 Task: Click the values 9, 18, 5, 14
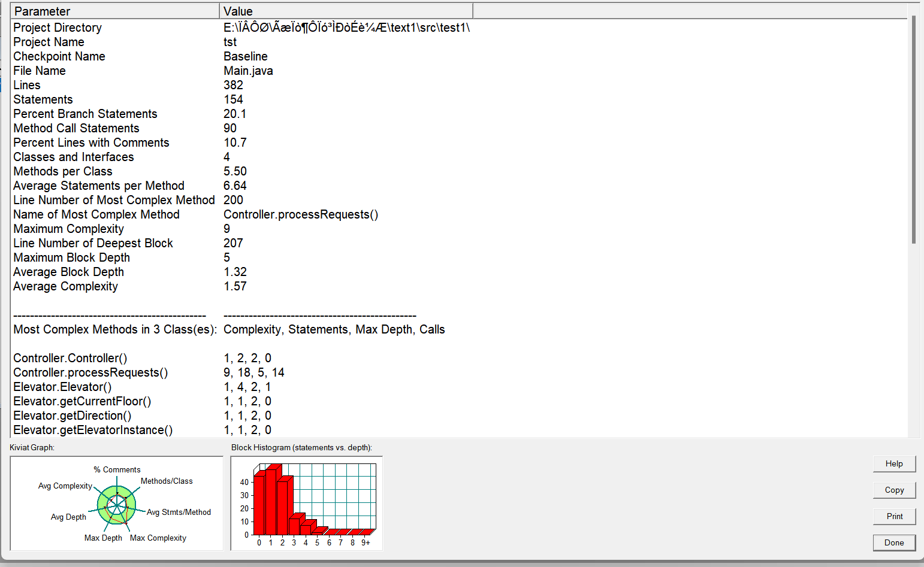[x=254, y=372]
